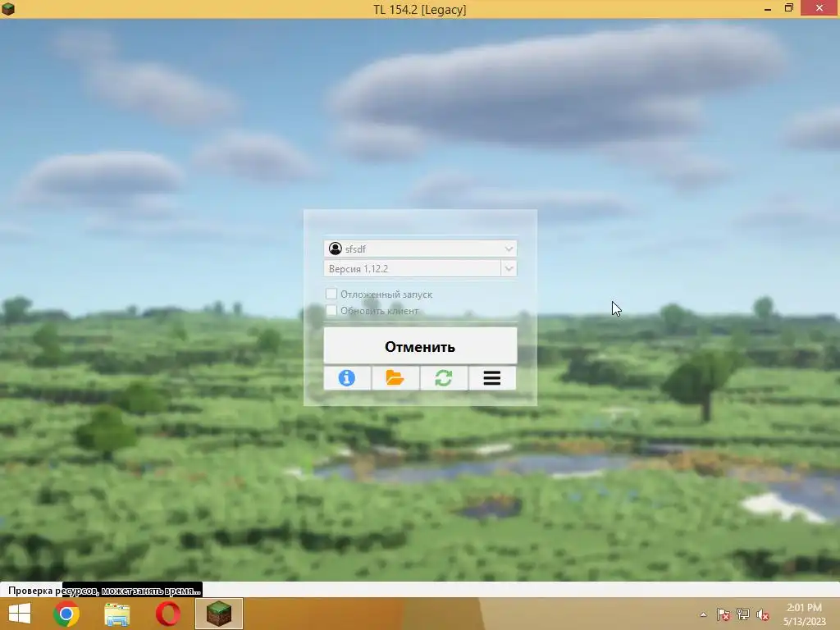Click the green refresh arrows icon
840x630 pixels.
pos(444,378)
